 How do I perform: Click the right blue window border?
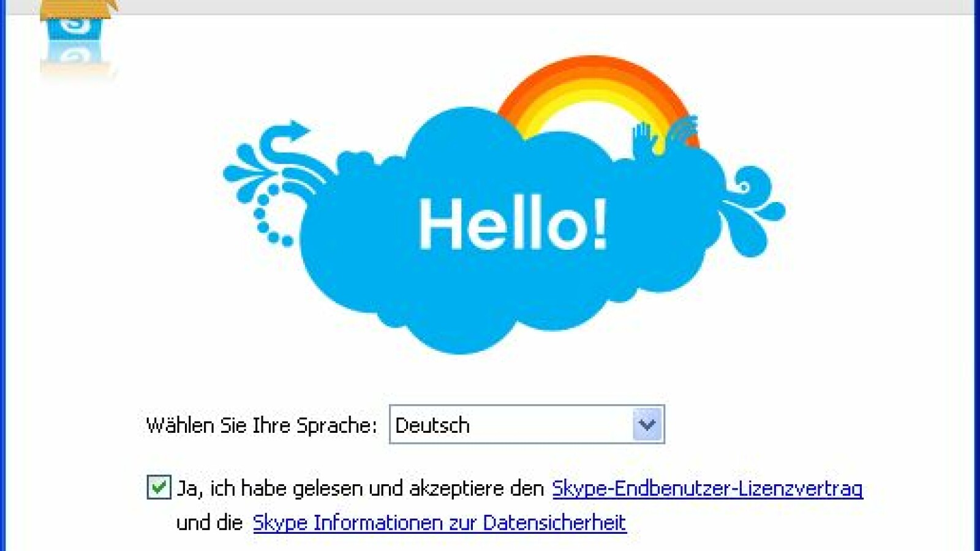[x=977, y=275]
